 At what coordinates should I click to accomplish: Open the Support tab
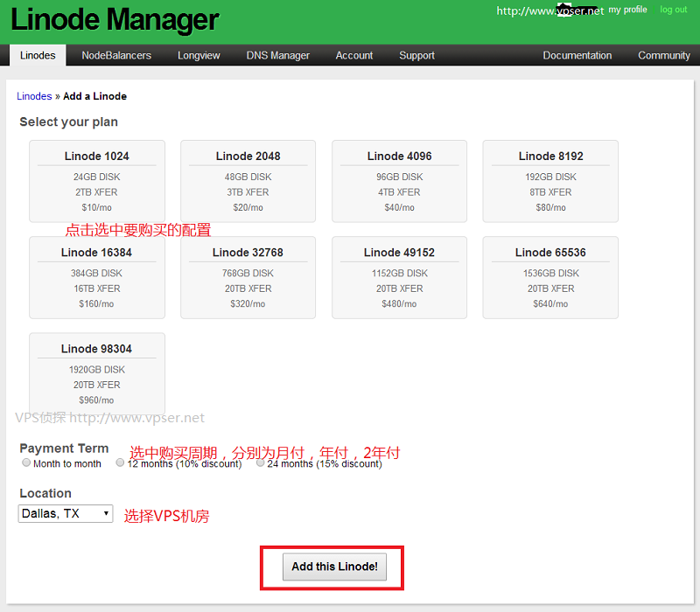(416, 55)
